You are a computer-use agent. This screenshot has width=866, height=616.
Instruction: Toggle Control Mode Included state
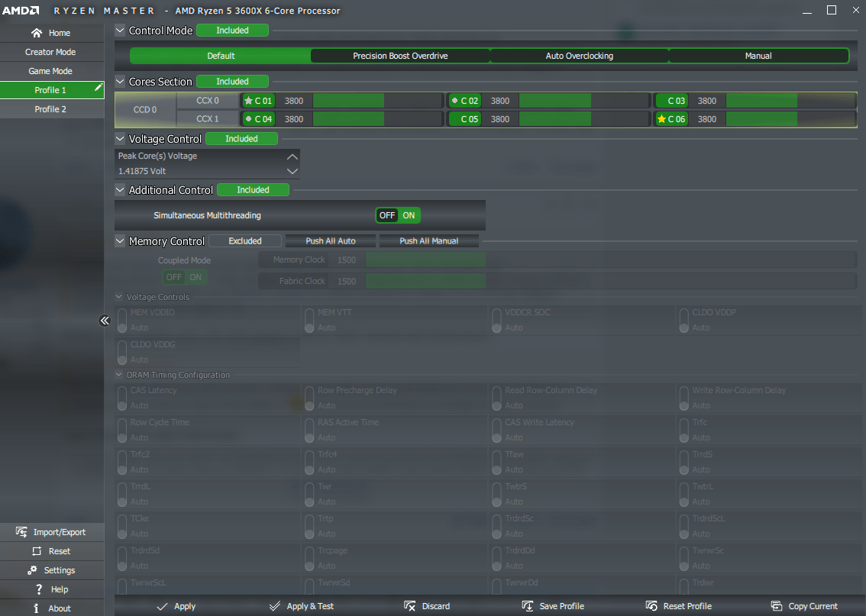click(x=232, y=31)
